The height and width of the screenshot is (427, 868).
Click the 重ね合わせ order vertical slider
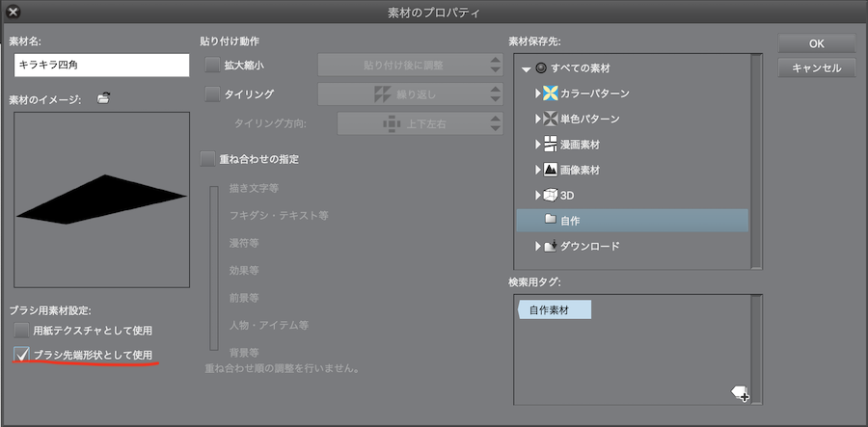click(214, 268)
